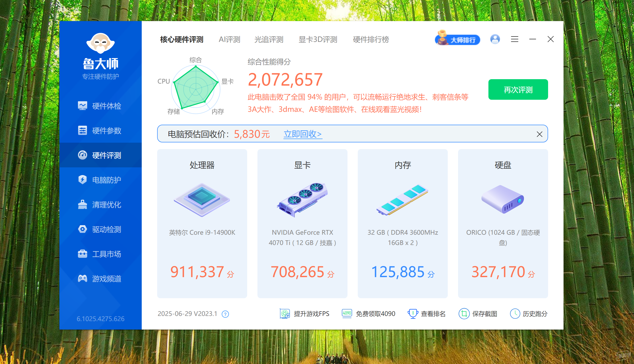The image size is (634, 364).
Task: Click the 2,072,657 overall score
Action: point(285,80)
